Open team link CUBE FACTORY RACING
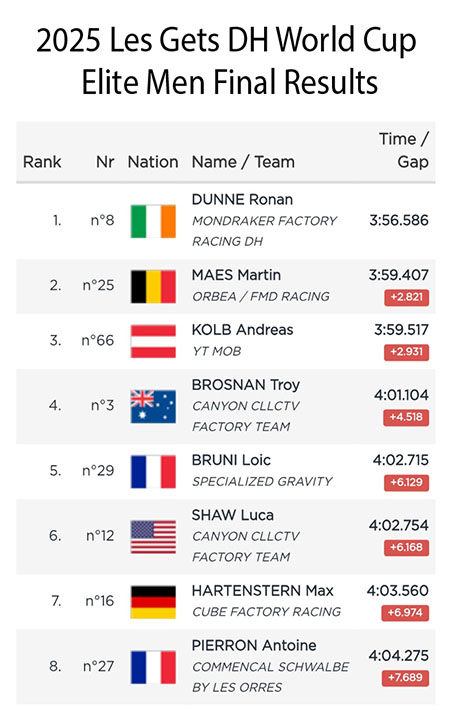Screen dimensions: 450x710 [266, 612]
